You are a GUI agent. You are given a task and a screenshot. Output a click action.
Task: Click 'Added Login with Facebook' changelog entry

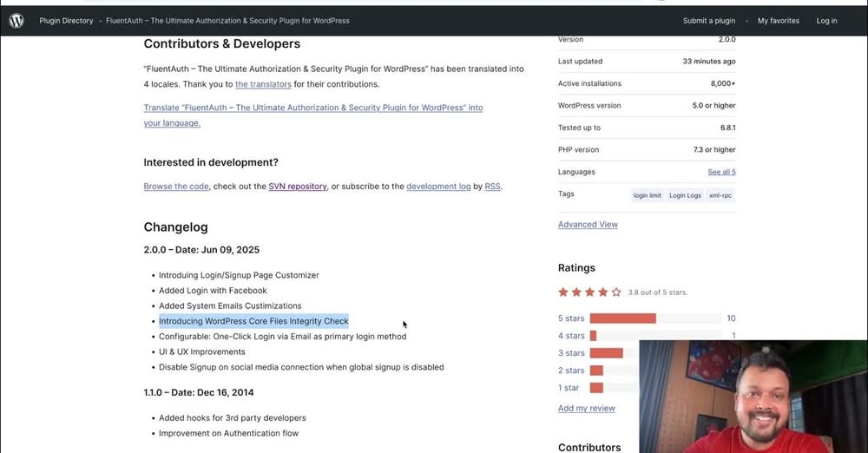[213, 290]
